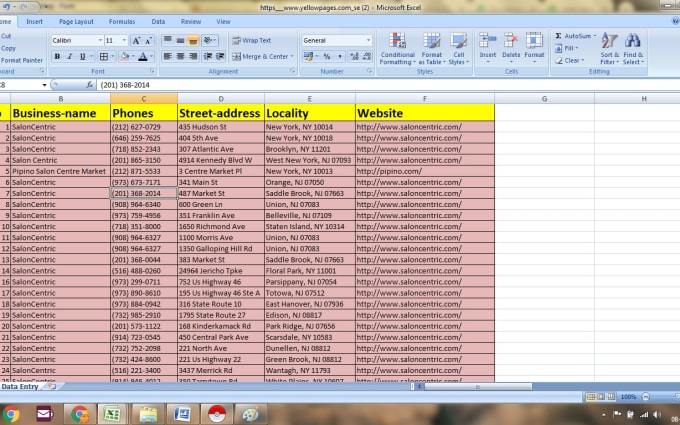Open Excel from the Windows taskbar
Viewport: 680px width, 425px height.
coord(112,414)
